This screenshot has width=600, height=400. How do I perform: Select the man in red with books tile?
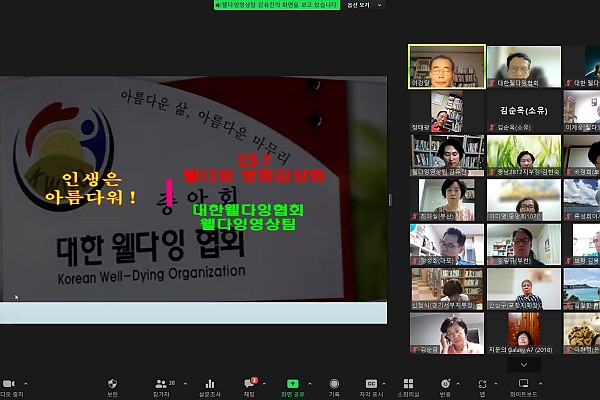[x=447, y=111]
